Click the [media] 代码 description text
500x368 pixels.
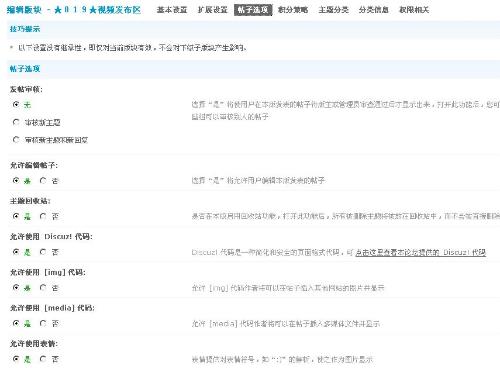tap(286, 324)
